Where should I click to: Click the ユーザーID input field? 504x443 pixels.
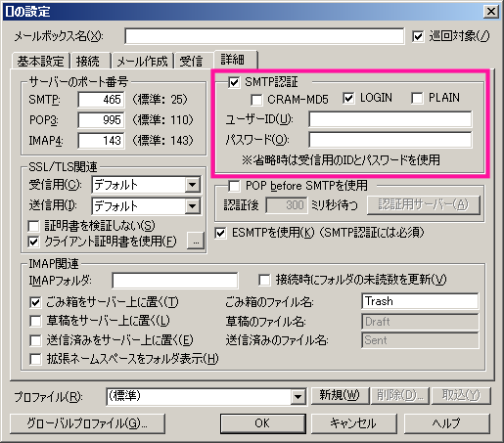390,119
